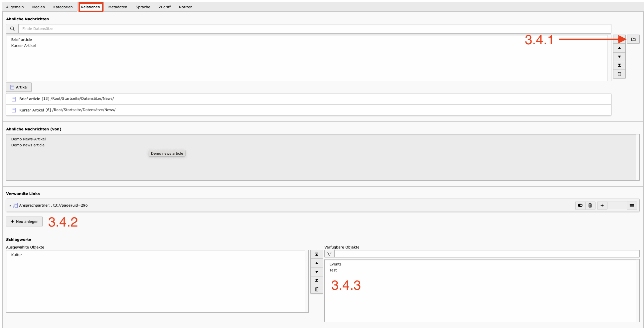This screenshot has width=644, height=330.
Task: Switch to the Metadaten tab
Action: (x=117, y=7)
